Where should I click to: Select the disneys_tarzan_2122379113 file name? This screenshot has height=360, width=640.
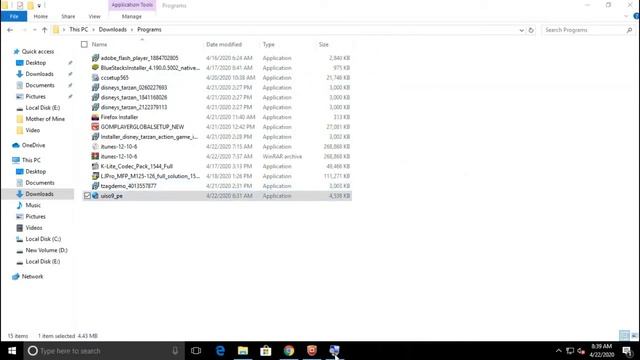134,107
